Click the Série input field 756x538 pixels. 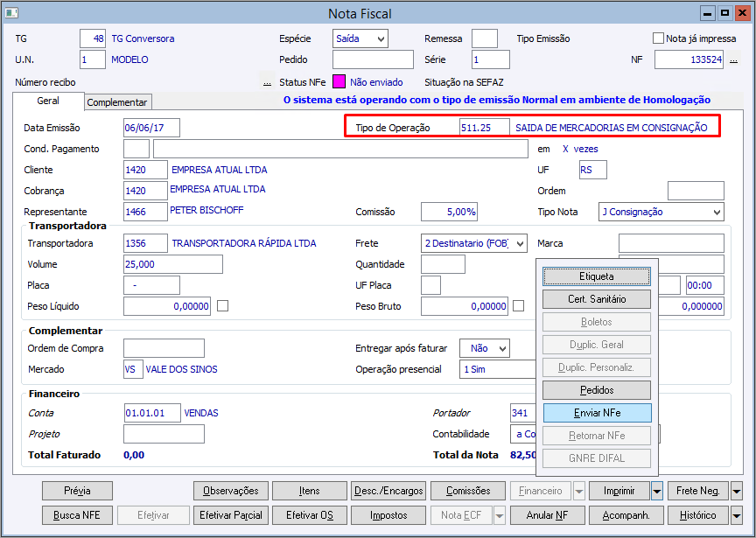pos(490,59)
